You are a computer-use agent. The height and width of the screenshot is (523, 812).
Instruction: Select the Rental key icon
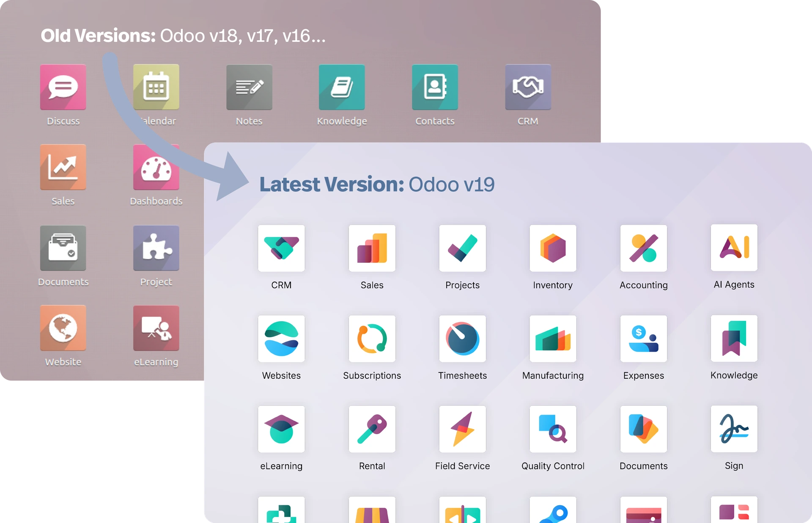click(372, 429)
